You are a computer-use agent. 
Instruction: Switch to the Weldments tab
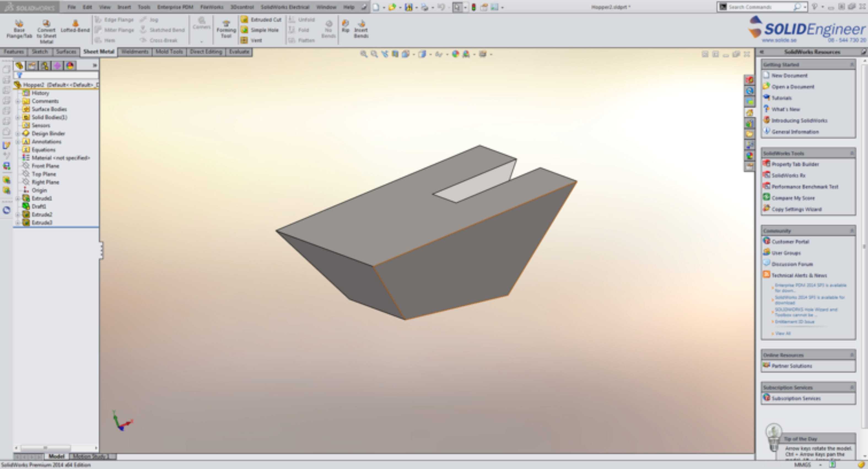[x=135, y=52]
